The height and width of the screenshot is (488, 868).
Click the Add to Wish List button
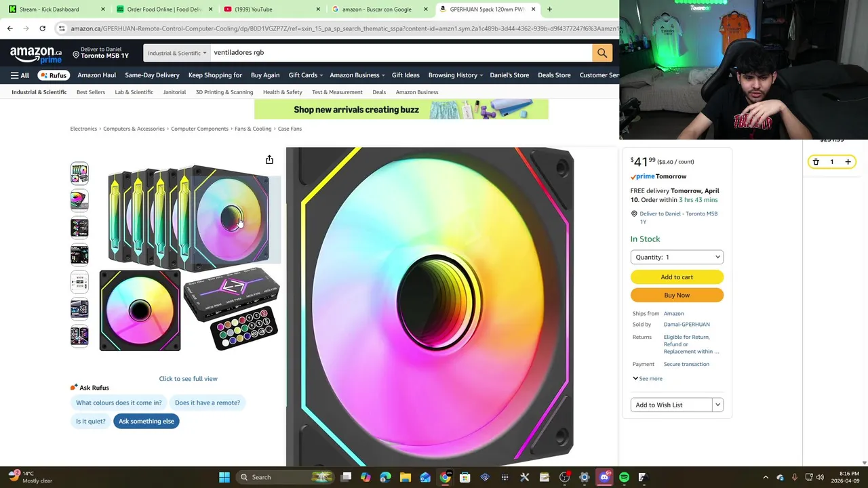pos(671,405)
